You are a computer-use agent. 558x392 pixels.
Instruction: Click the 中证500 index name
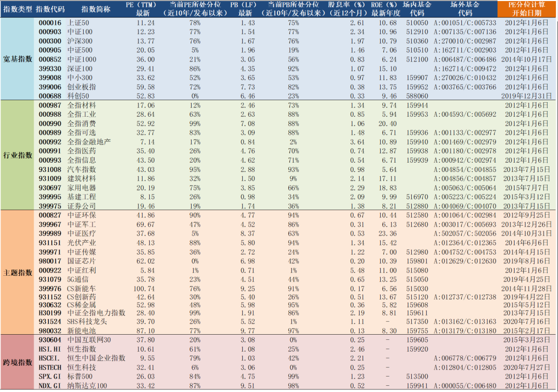tap(80, 50)
